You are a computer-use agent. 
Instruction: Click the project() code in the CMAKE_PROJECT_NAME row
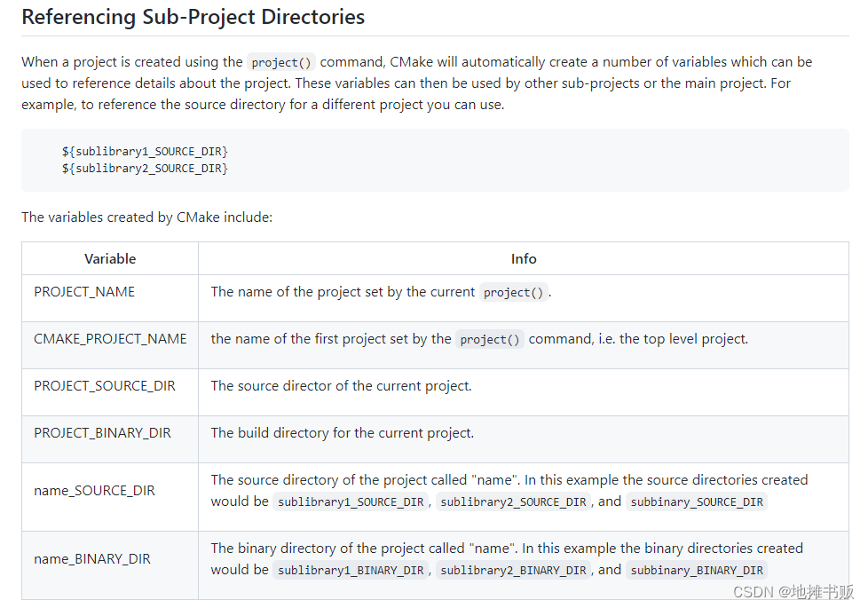point(490,339)
